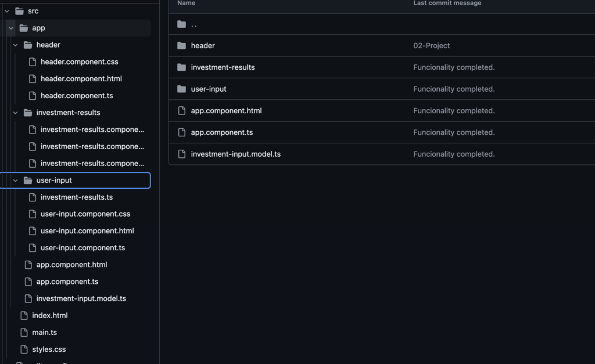Click file icon for index.html in sidebar

pyautogui.click(x=24, y=316)
